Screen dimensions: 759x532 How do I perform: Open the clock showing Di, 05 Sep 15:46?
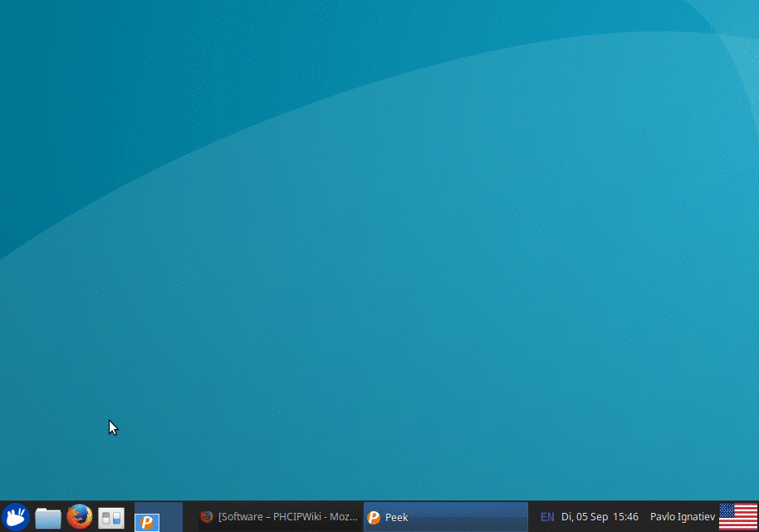pyautogui.click(x=600, y=517)
